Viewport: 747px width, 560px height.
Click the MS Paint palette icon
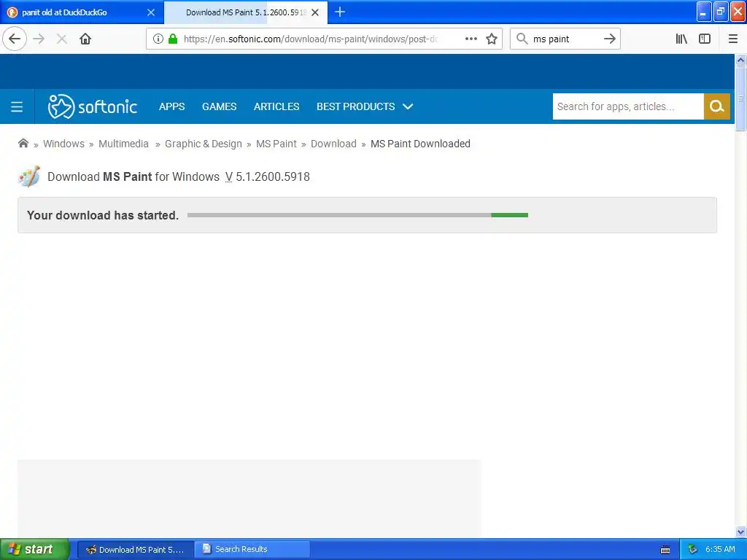click(29, 176)
